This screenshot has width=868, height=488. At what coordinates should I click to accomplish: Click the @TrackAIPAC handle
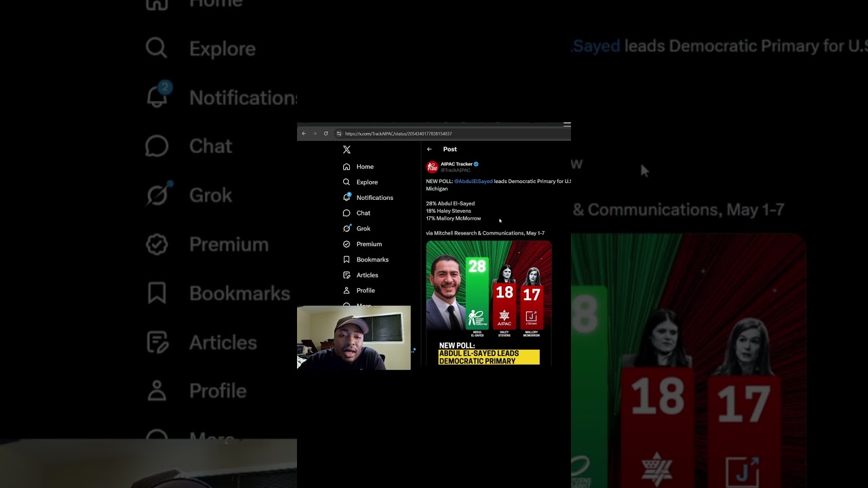(x=455, y=170)
